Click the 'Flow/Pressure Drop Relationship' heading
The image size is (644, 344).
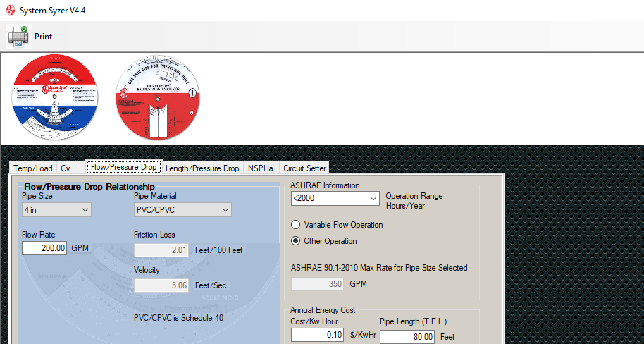[x=89, y=187]
